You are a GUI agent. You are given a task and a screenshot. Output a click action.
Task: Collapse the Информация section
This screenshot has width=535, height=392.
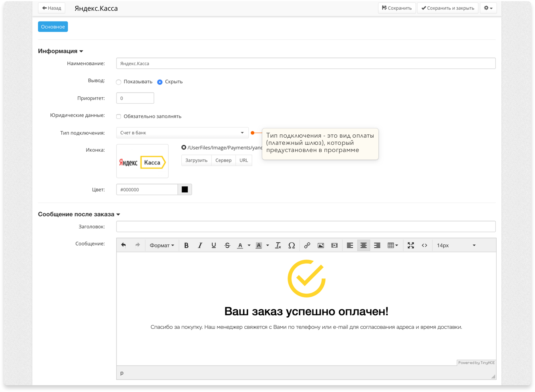point(60,51)
